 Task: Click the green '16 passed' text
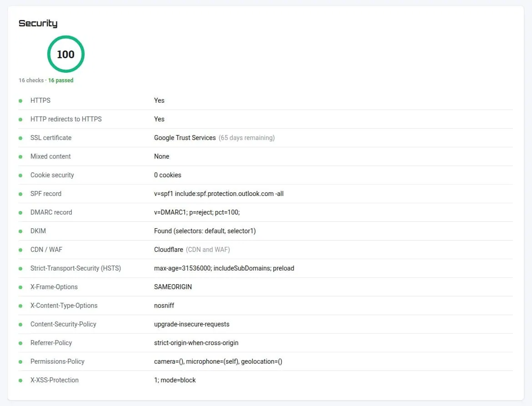(61, 80)
